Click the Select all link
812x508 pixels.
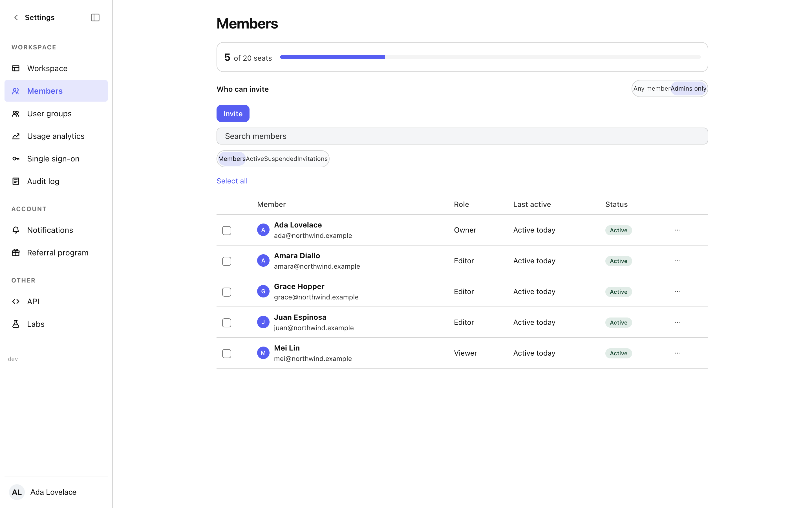(x=232, y=181)
